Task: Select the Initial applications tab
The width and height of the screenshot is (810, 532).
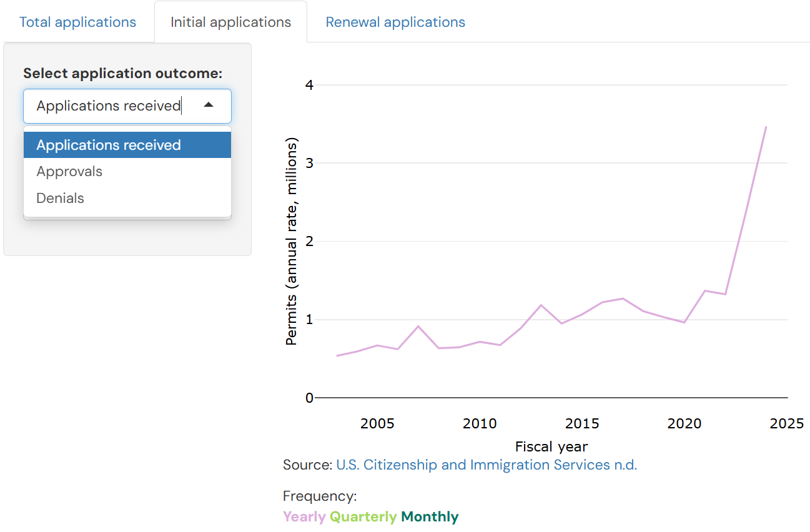Action: click(x=230, y=22)
